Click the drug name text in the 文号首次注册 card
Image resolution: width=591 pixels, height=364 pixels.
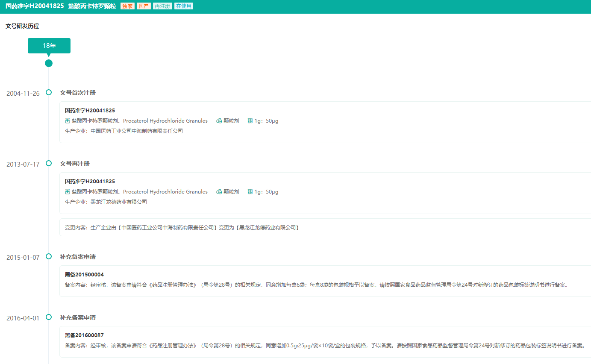click(140, 121)
